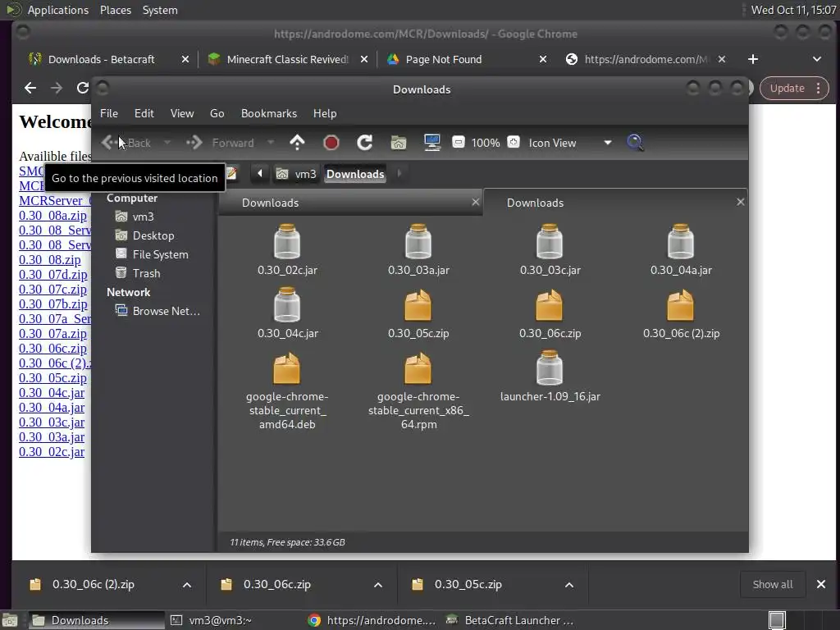The width and height of the screenshot is (840, 630).
Task: Open 0.30_02c.jar link in Chrome page
Action: tap(52, 452)
